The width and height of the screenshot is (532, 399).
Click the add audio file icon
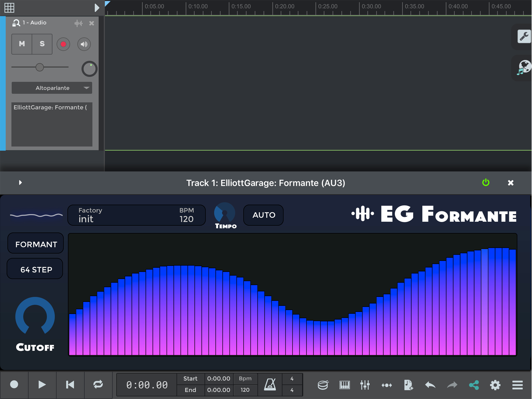point(408,385)
